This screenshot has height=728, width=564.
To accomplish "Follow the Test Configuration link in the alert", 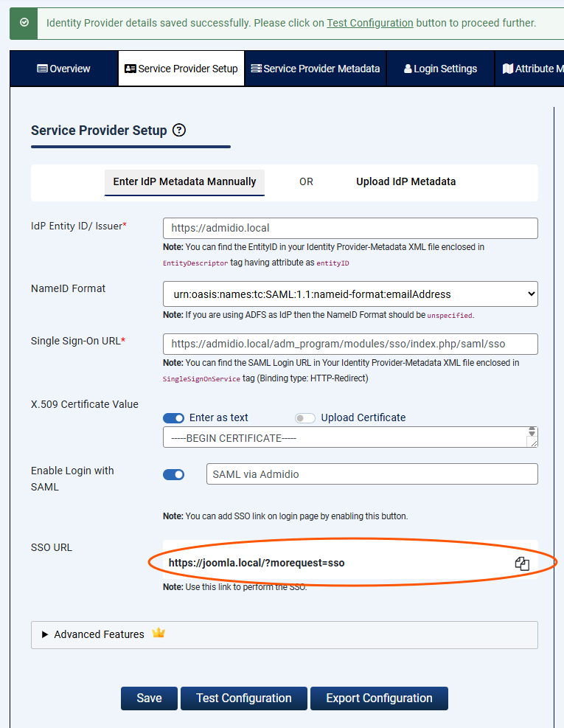I will point(369,23).
